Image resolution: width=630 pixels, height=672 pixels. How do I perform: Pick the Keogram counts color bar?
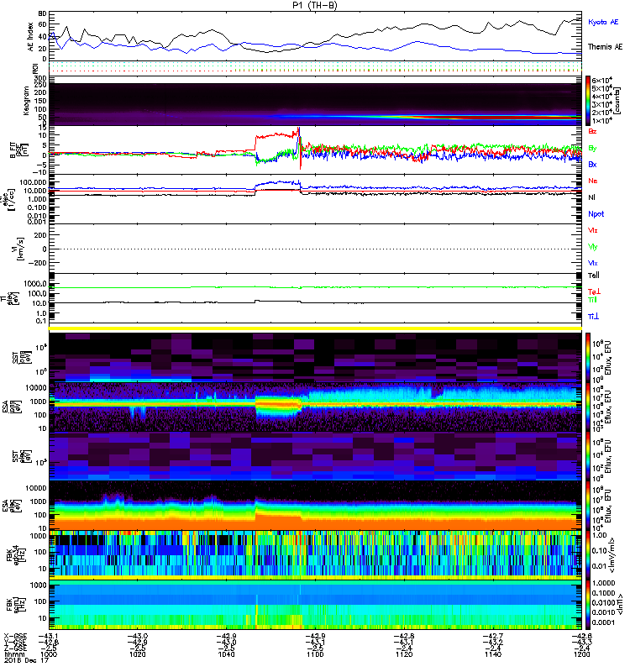click(587, 101)
